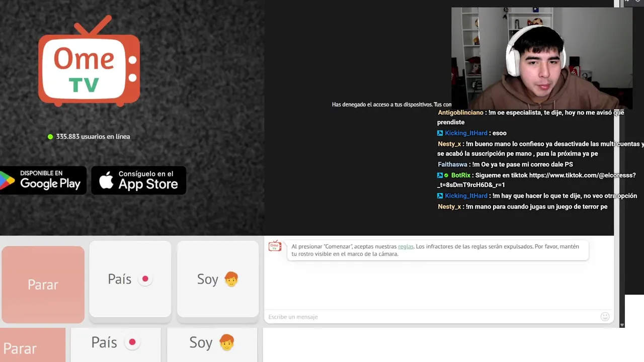Screen dimensions: 644x362
Task: Click the red dot on lower País button
Action: 132,342
